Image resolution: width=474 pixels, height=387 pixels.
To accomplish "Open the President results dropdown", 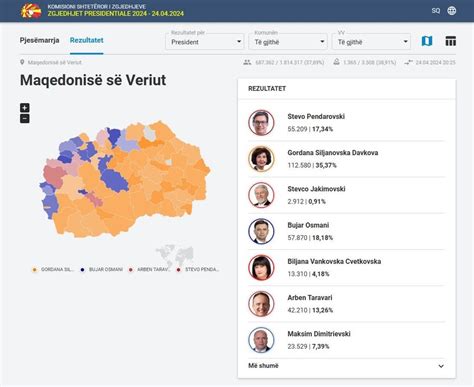I will click(205, 42).
